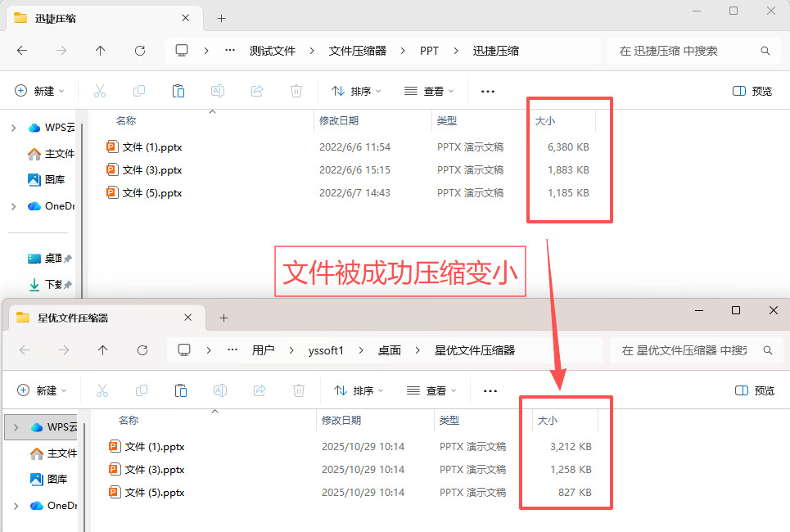Toggle 预览 pane in 迅捷压缩 window
Screen dimensions: 790x532
752,91
